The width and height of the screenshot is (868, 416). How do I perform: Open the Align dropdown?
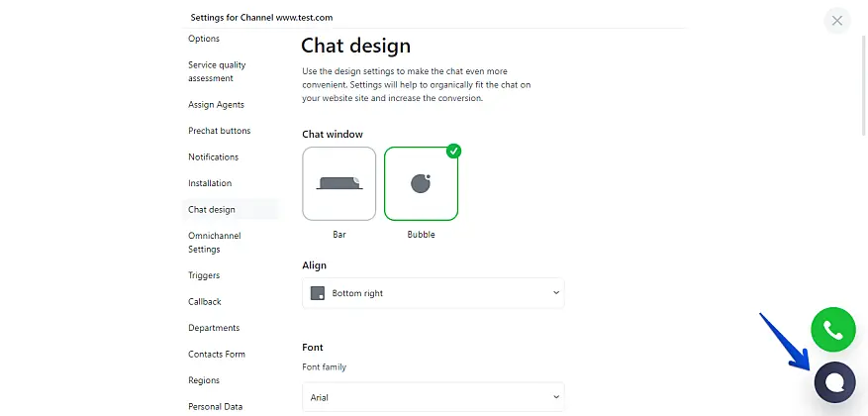tap(433, 293)
